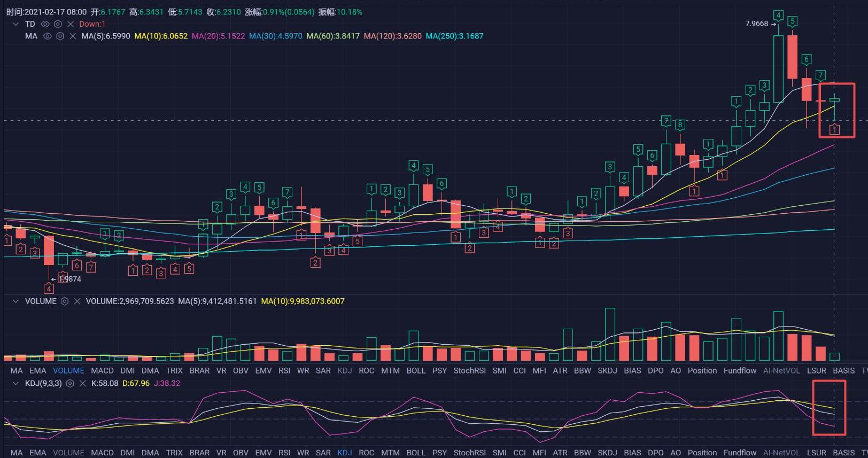Collapse the VOLUME panel chevron
Image resolution: width=868 pixels, height=458 pixels.
[15, 301]
